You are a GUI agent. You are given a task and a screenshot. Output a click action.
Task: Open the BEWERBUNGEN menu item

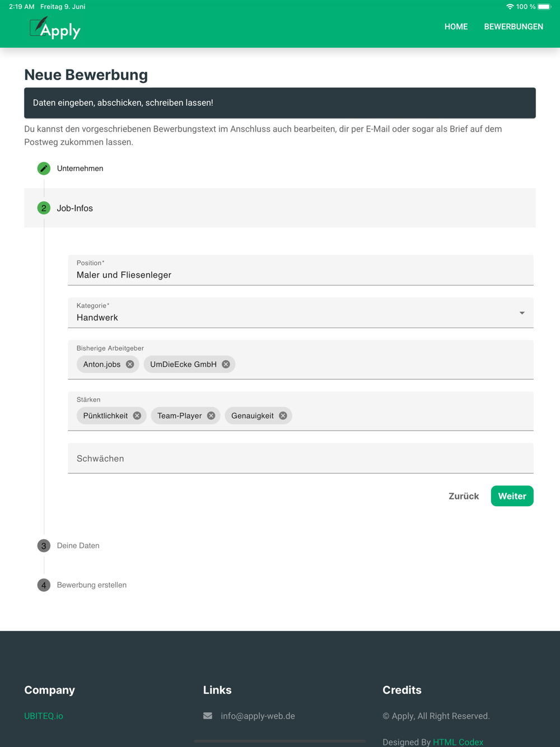coord(514,27)
